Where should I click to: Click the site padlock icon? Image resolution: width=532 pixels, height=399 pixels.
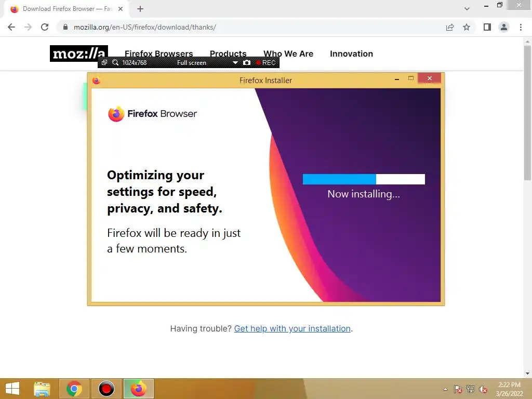pos(65,27)
